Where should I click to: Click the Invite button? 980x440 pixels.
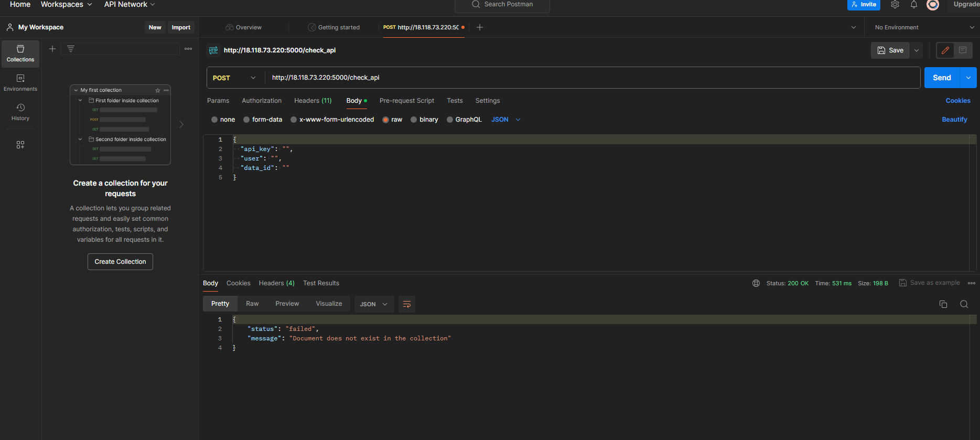click(864, 5)
